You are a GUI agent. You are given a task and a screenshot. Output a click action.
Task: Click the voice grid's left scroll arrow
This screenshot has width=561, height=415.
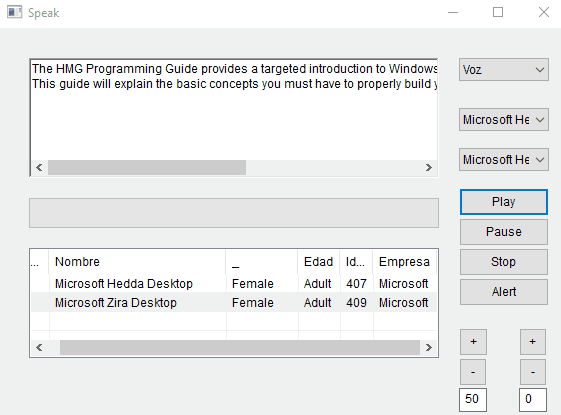point(39,347)
